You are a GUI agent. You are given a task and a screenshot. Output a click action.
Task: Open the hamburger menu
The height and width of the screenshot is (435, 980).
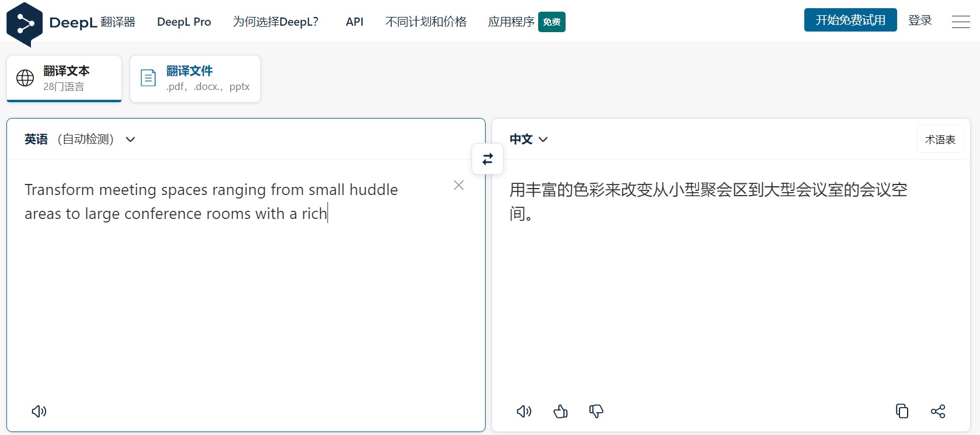(961, 22)
